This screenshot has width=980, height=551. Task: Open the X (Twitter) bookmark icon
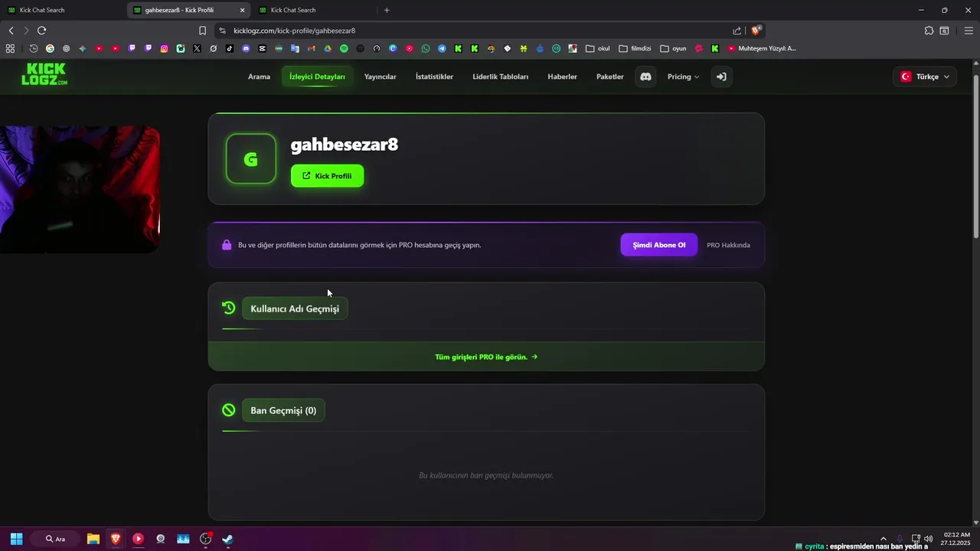(x=197, y=48)
